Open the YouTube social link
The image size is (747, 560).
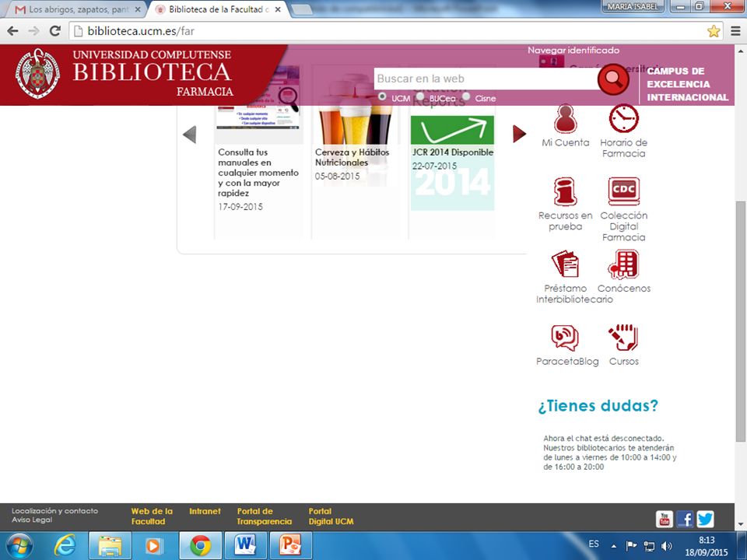664,519
